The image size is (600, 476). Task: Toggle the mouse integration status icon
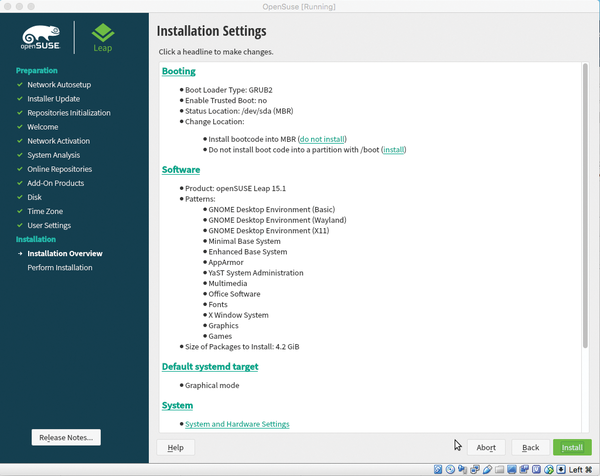pos(549,469)
